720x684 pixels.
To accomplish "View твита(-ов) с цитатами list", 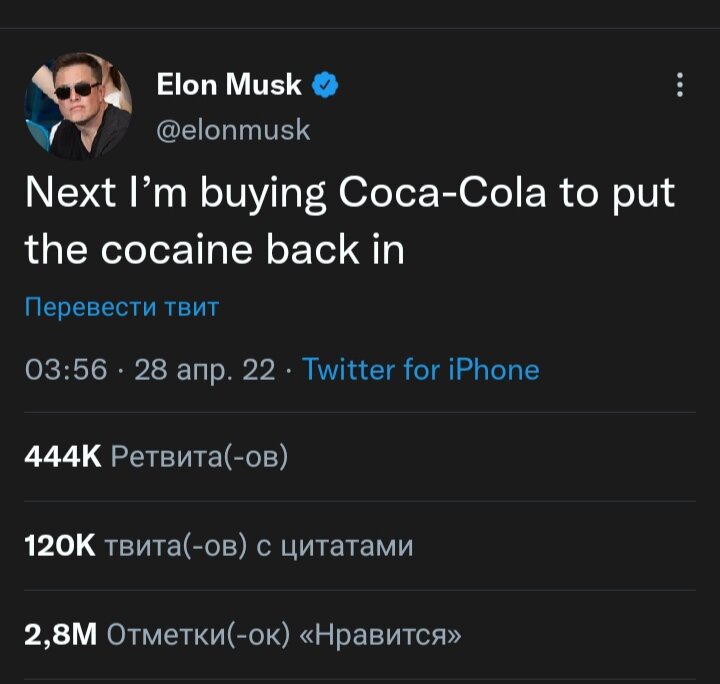I will tap(258, 546).
